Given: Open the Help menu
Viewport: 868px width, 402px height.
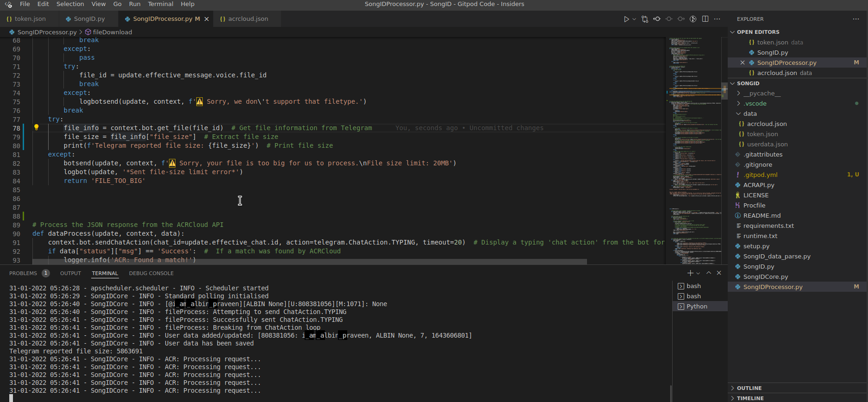Looking at the screenshot, I should 187,4.
